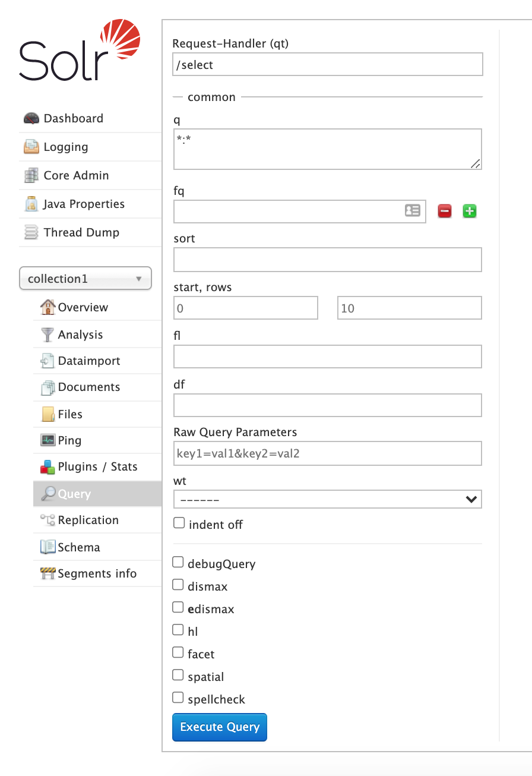Click the fl field list input
The image size is (532, 776).
[x=328, y=357]
